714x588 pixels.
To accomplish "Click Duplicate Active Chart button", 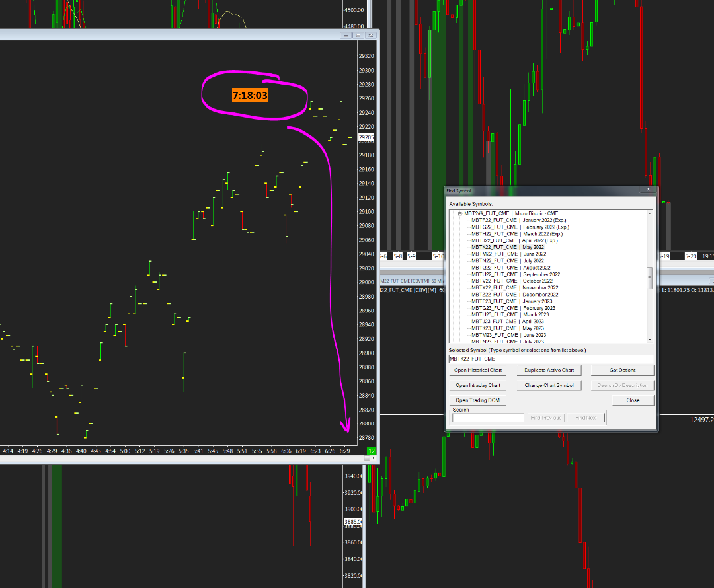I will pos(549,371).
